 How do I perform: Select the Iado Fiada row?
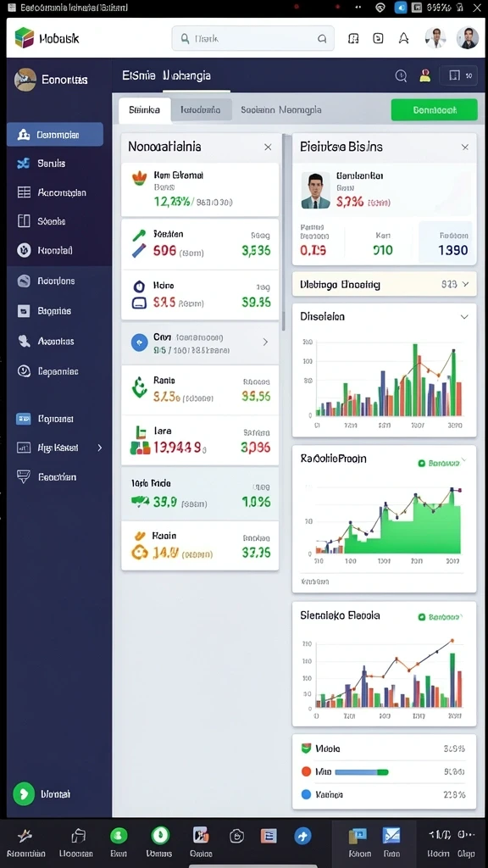coord(200,494)
